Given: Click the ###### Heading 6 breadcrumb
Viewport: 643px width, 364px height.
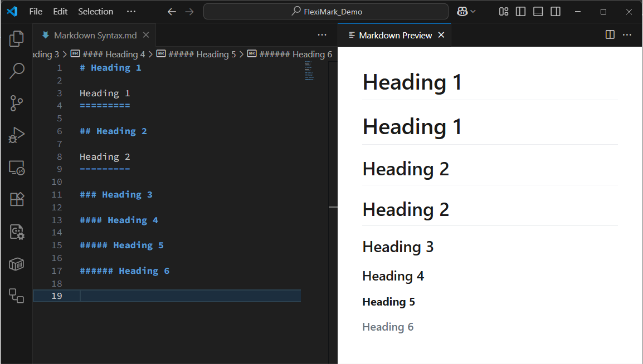Looking at the screenshot, I should [x=296, y=54].
